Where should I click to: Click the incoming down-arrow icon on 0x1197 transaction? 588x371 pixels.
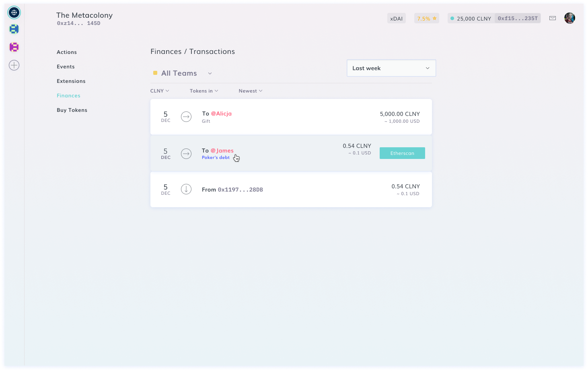pyautogui.click(x=186, y=189)
